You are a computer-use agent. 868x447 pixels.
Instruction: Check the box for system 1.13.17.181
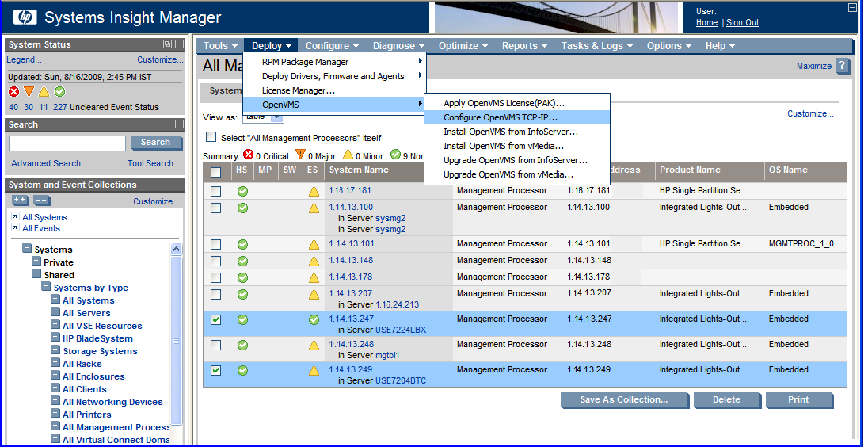pos(216,191)
